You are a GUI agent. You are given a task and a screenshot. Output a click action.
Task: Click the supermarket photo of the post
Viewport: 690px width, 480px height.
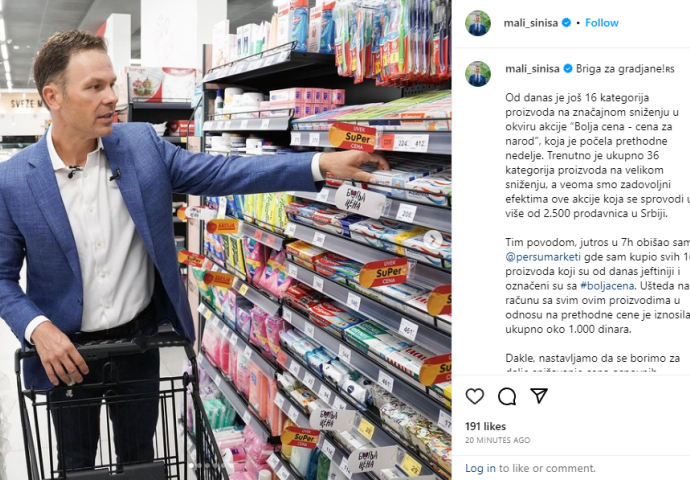tap(225, 240)
